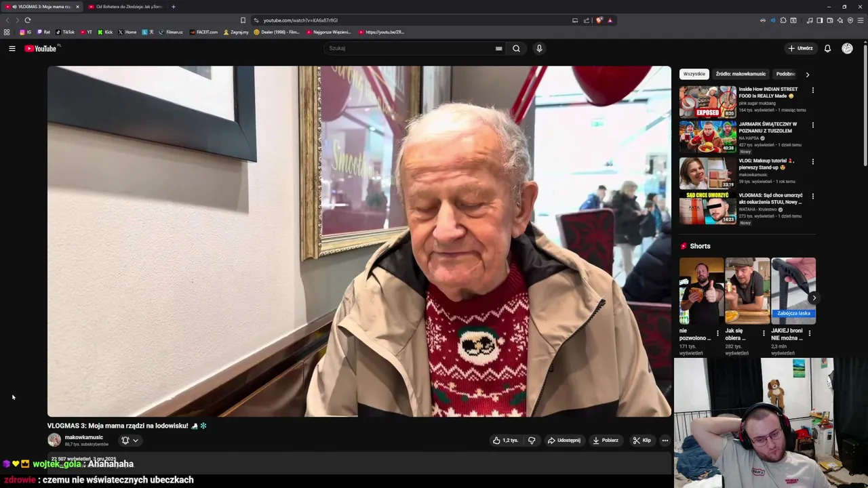This screenshot has height=488, width=868.
Task: Click the address bar URL
Action: [x=300, y=20]
